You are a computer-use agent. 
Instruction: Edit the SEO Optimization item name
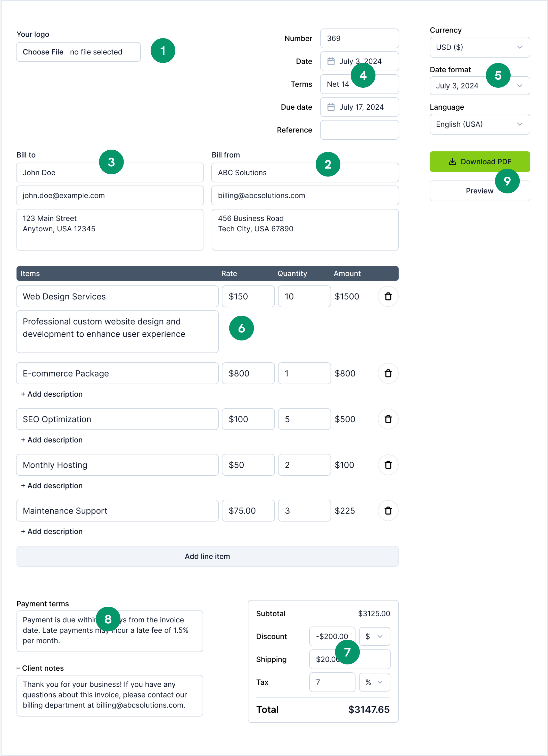pos(117,419)
